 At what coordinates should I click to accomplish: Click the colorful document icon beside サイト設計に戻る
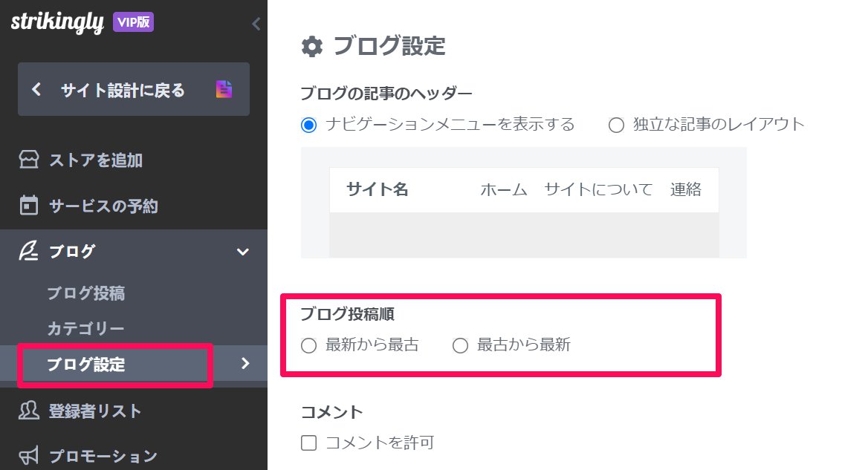click(x=224, y=89)
